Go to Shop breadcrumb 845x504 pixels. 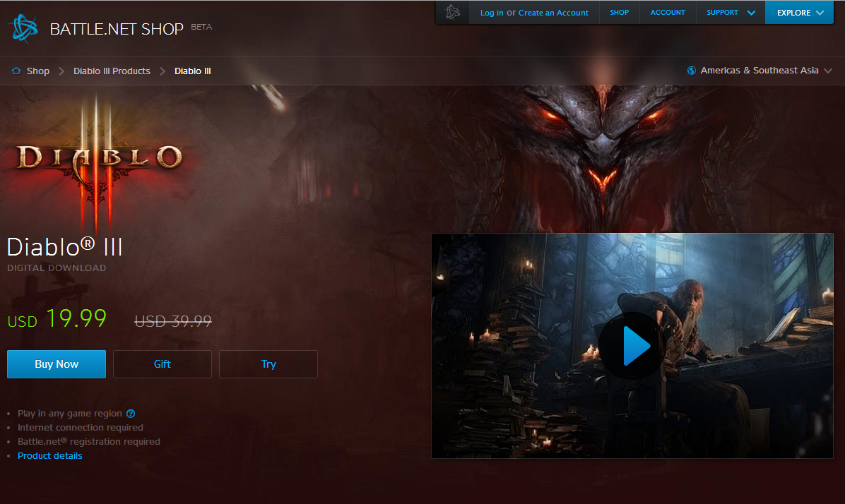37,71
